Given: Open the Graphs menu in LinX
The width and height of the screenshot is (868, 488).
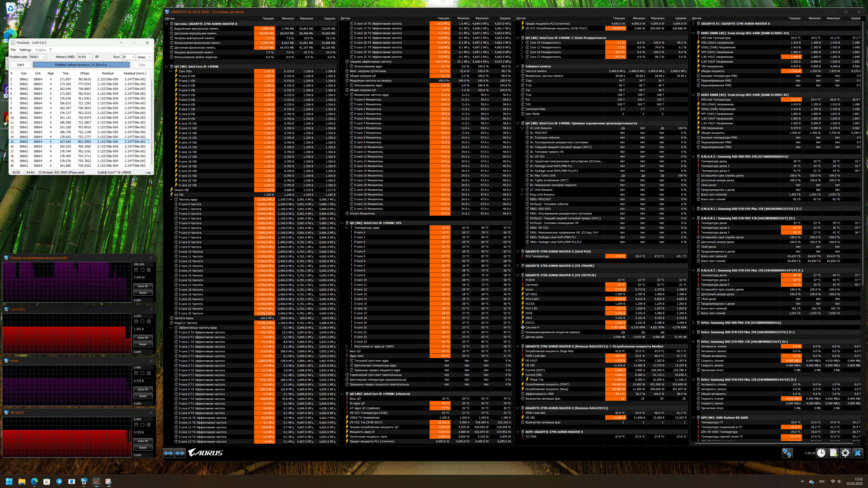Looking at the screenshot, I should click(x=40, y=50).
